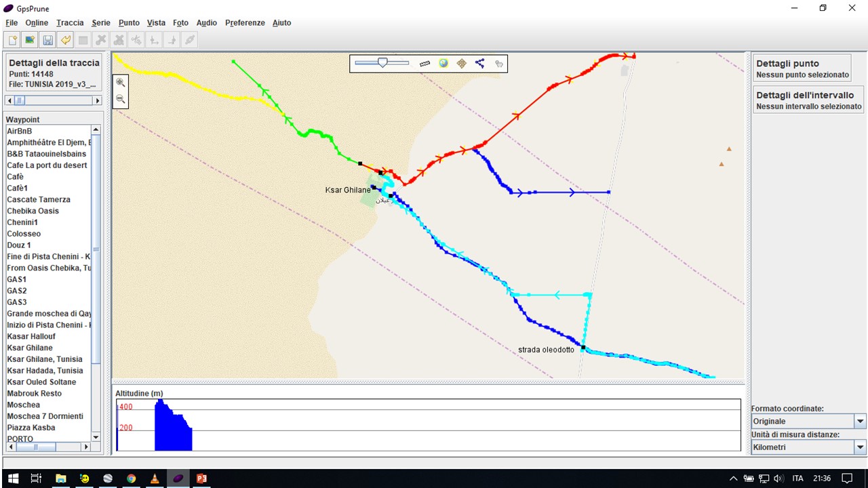Zoom out with the map magnifier minus
868x488 pixels.
120,99
